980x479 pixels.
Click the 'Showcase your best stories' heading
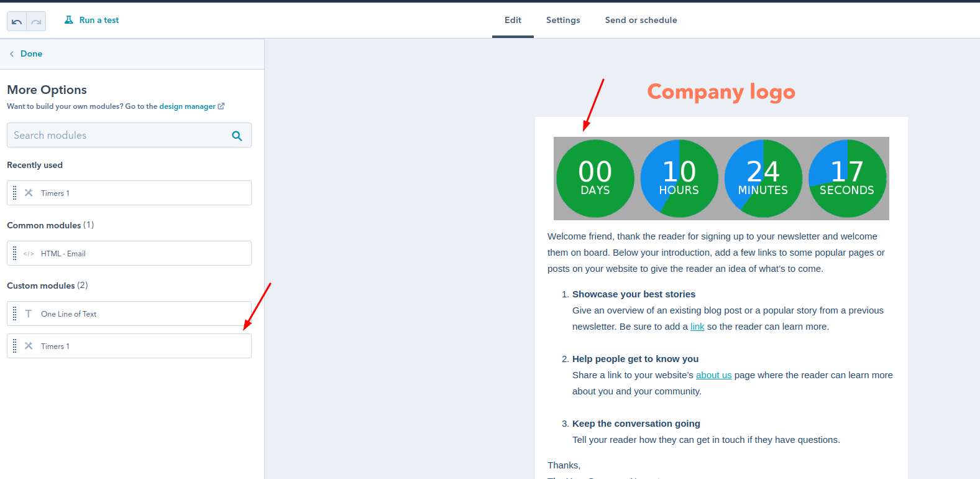[634, 294]
